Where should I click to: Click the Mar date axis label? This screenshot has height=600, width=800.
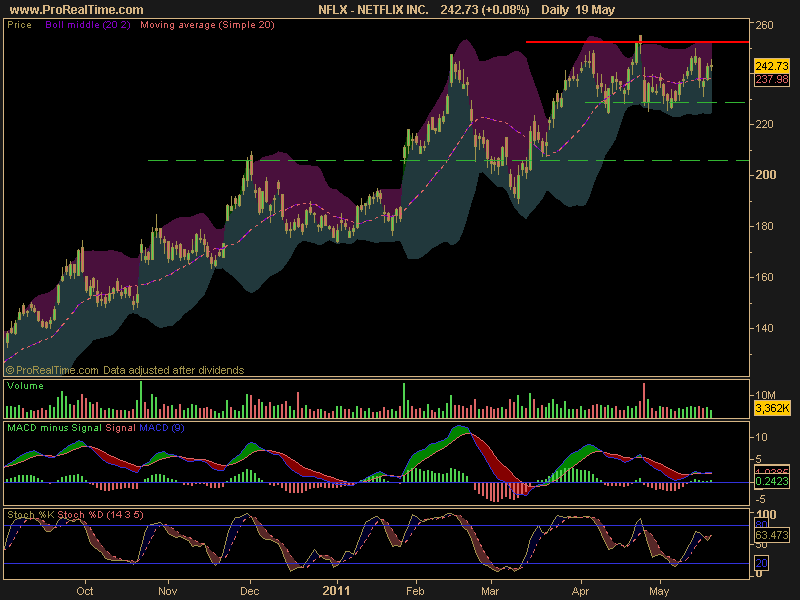point(490,591)
